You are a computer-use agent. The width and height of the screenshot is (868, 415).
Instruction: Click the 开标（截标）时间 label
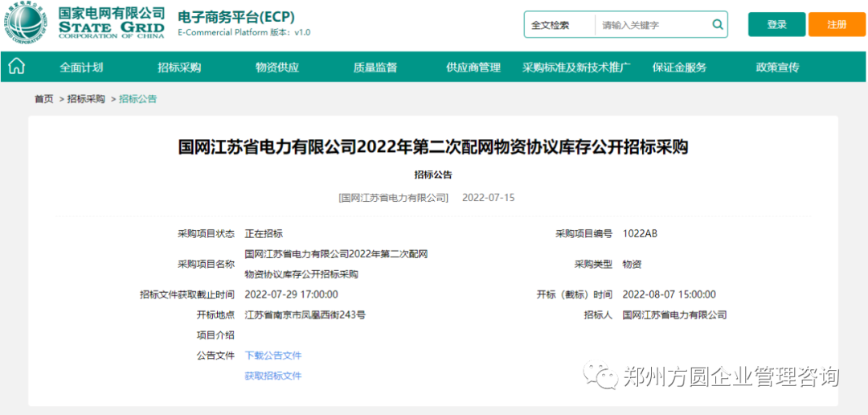coord(575,294)
